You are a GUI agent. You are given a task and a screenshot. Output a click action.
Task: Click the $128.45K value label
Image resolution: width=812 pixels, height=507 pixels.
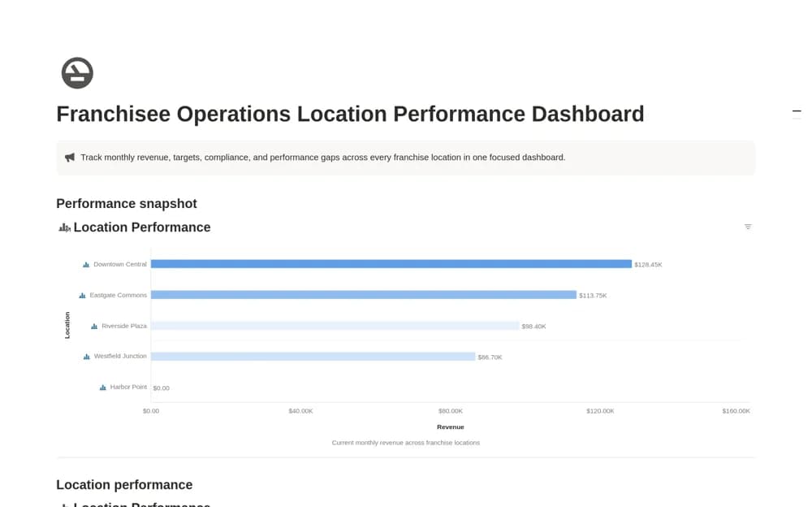click(x=648, y=264)
